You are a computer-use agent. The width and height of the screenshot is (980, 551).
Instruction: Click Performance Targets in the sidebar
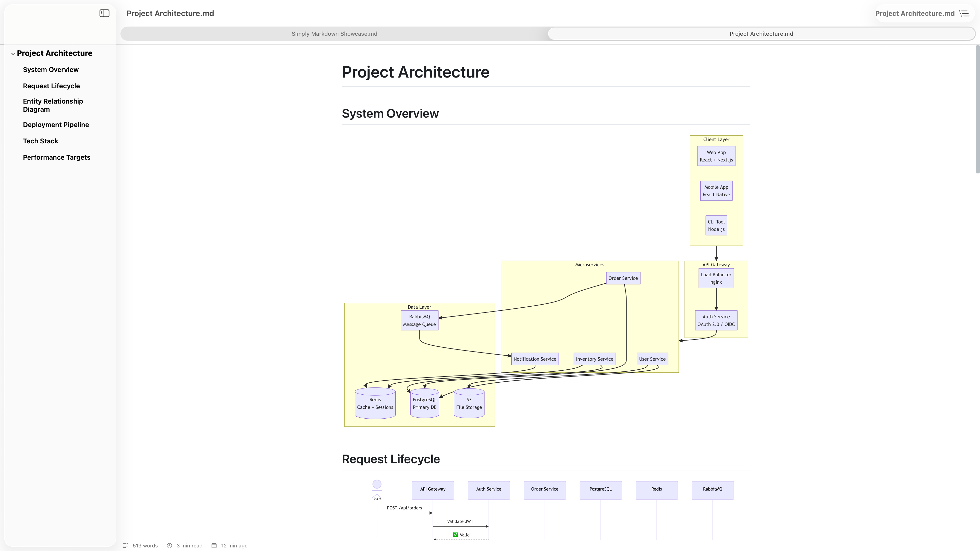click(56, 157)
